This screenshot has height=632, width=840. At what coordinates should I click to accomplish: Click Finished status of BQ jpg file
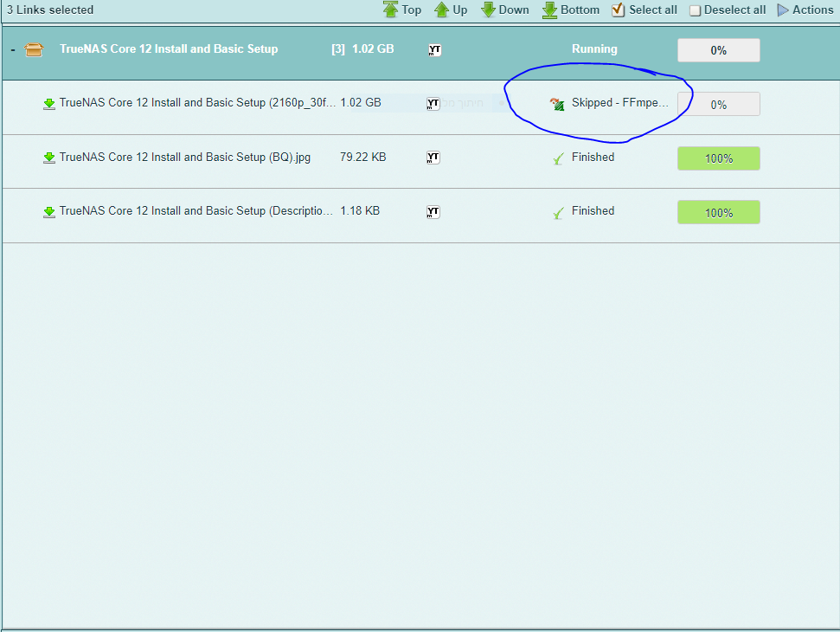pos(593,157)
